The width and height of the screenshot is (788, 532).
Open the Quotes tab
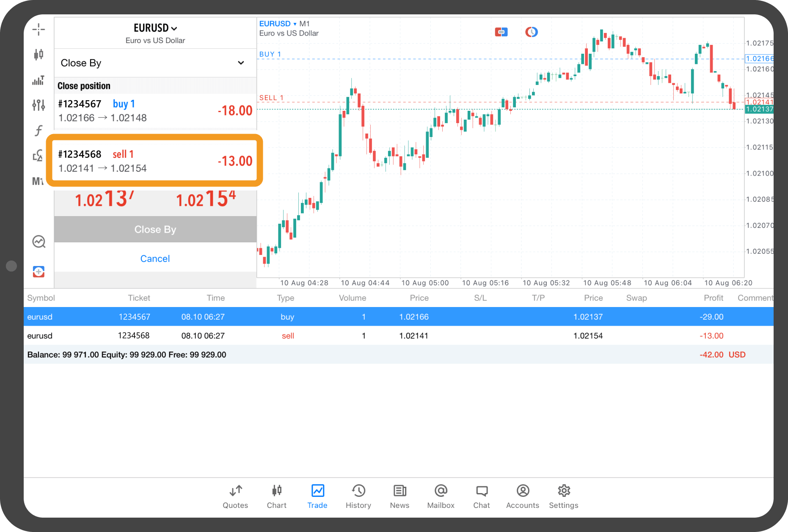click(x=235, y=496)
